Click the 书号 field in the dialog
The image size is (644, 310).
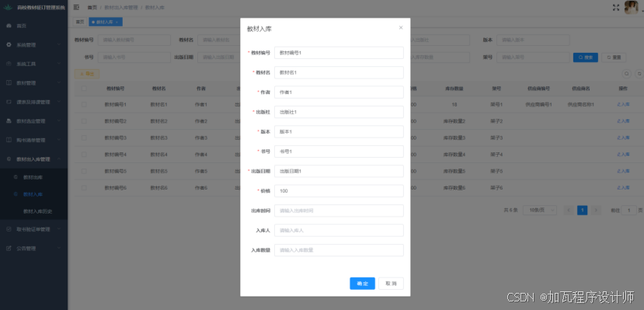point(339,151)
